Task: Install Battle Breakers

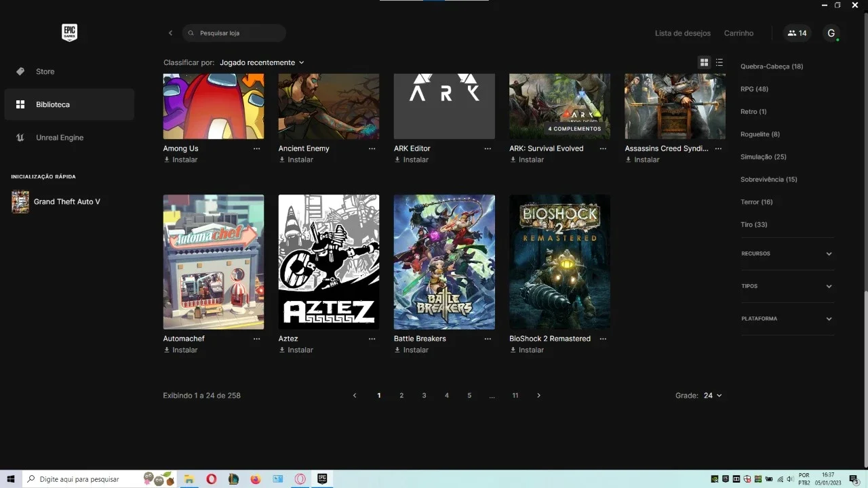Action: pyautogui.click(x=411, y=350)
